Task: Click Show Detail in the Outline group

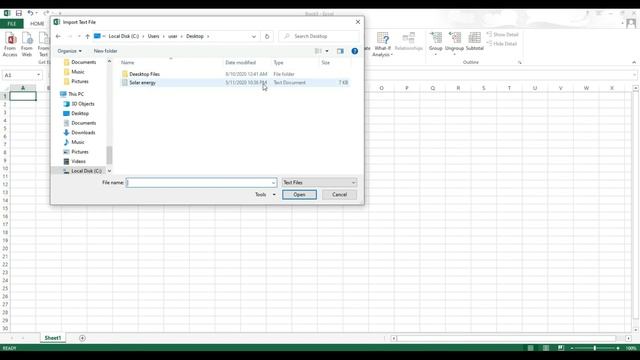Action: [502, 34]
